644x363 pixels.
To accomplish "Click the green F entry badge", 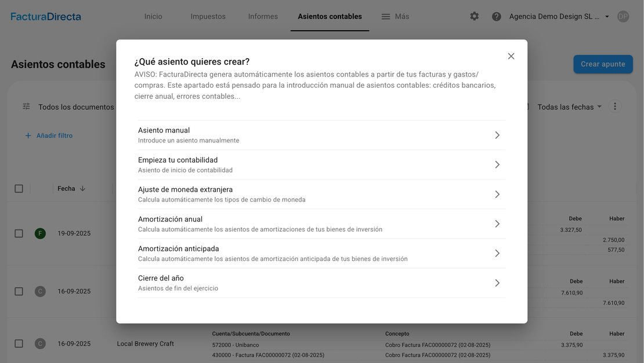I will [40, 233].
